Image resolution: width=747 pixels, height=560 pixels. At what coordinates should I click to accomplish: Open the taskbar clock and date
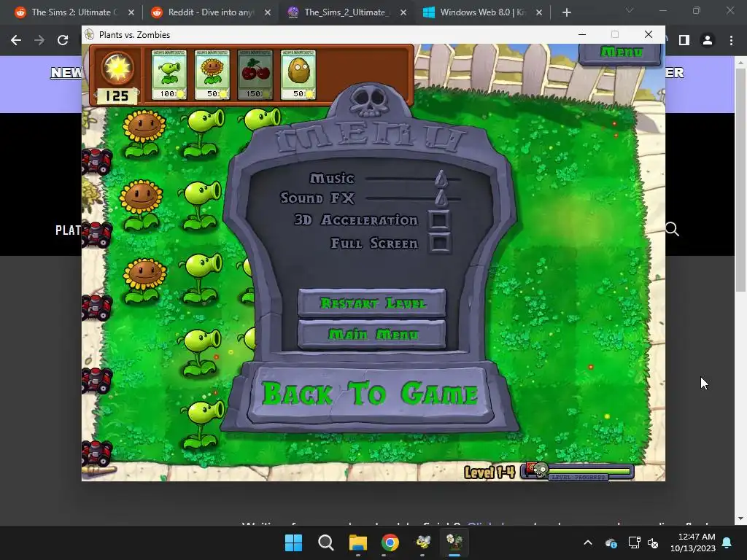[693, 542]
